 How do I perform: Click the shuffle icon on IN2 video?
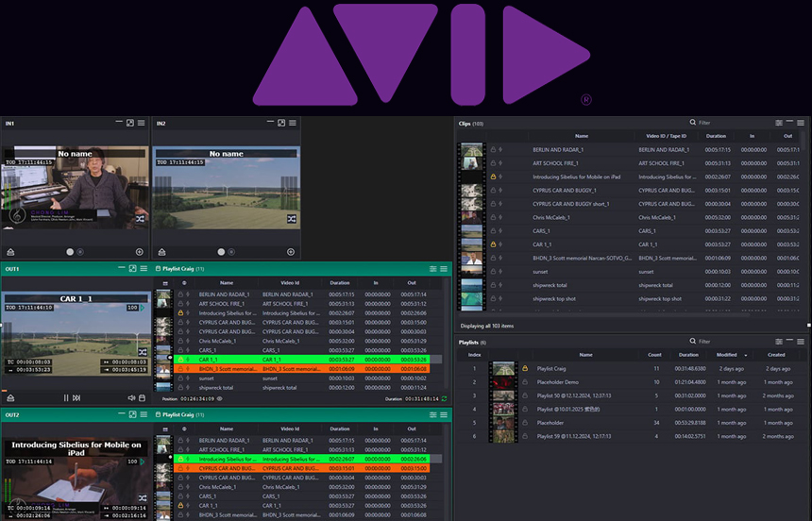(292, 219)
